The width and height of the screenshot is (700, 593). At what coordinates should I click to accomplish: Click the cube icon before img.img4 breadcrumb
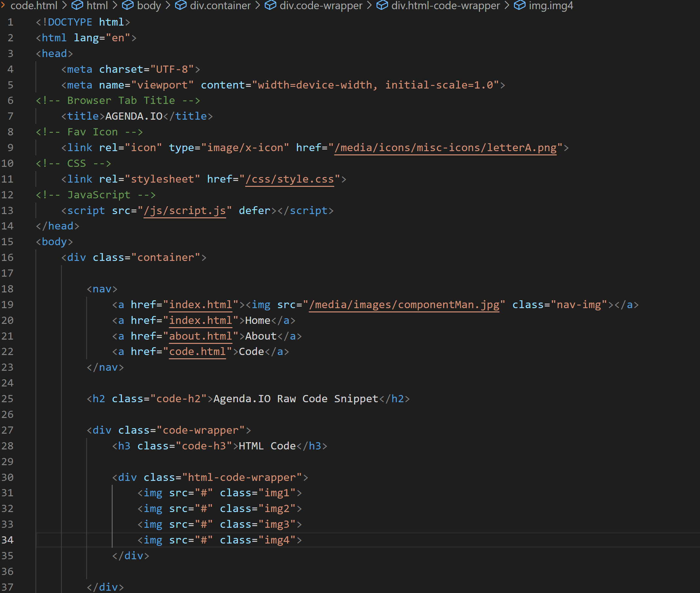point(519,5)
